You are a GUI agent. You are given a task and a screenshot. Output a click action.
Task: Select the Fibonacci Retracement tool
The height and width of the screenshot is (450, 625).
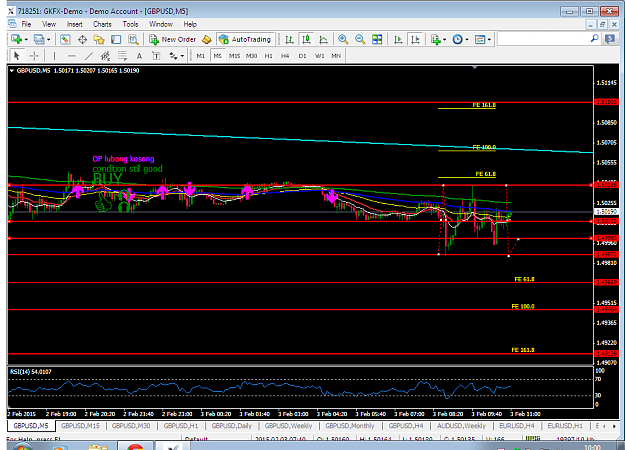click(122, 56)
